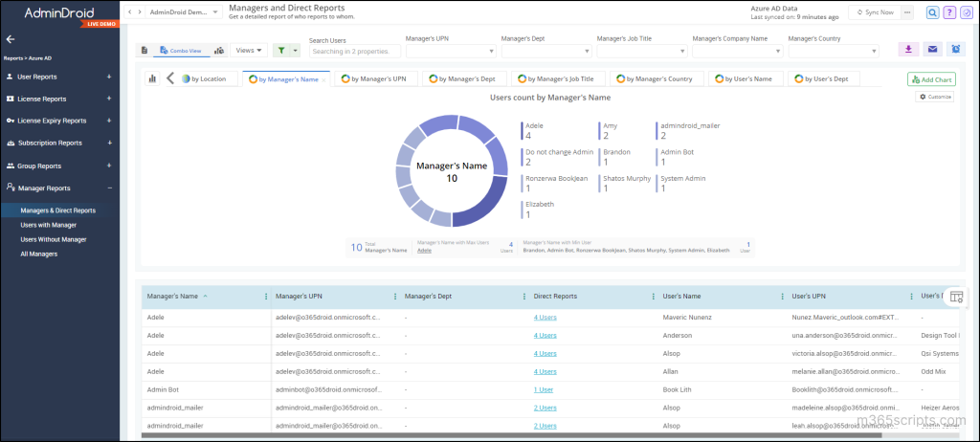Go to previous tenant with left chevron
Image resolution: width=980 pixels, height=442 pixels.
130,12
